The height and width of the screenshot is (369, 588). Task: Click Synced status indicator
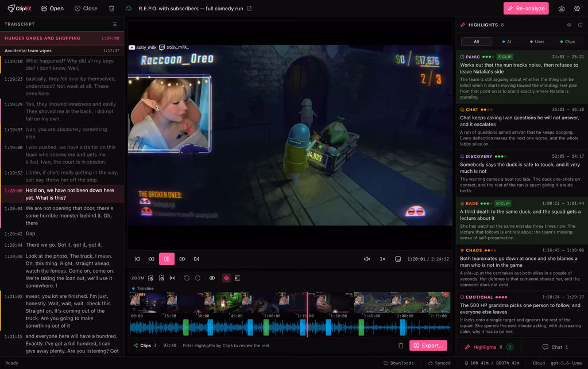[439, 363]
